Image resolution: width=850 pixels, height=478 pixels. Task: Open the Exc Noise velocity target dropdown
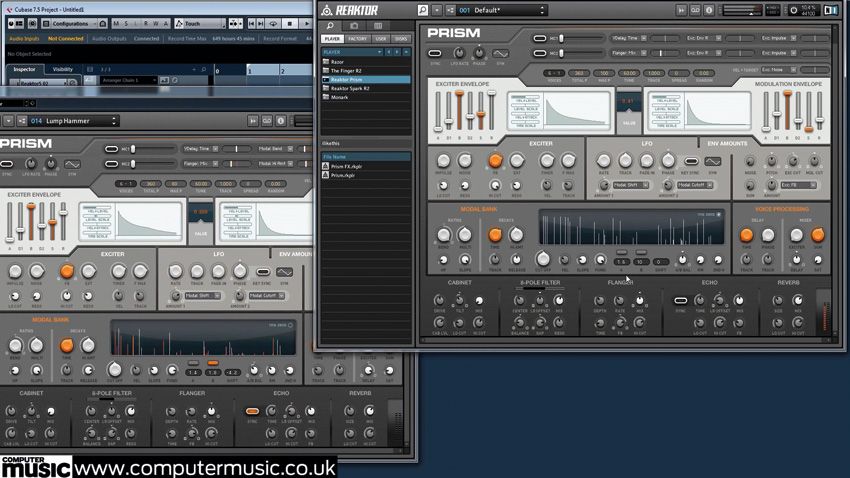(x=779, y=70)
